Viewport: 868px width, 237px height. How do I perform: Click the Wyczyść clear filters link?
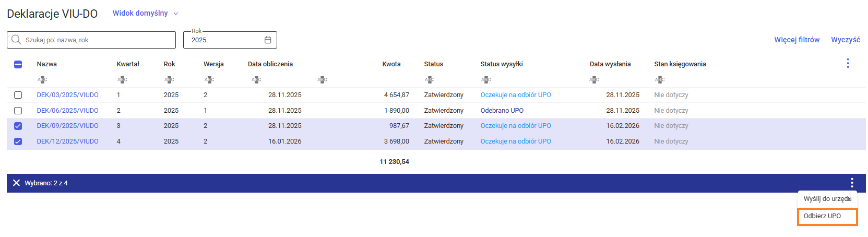(x=846, y=40)
